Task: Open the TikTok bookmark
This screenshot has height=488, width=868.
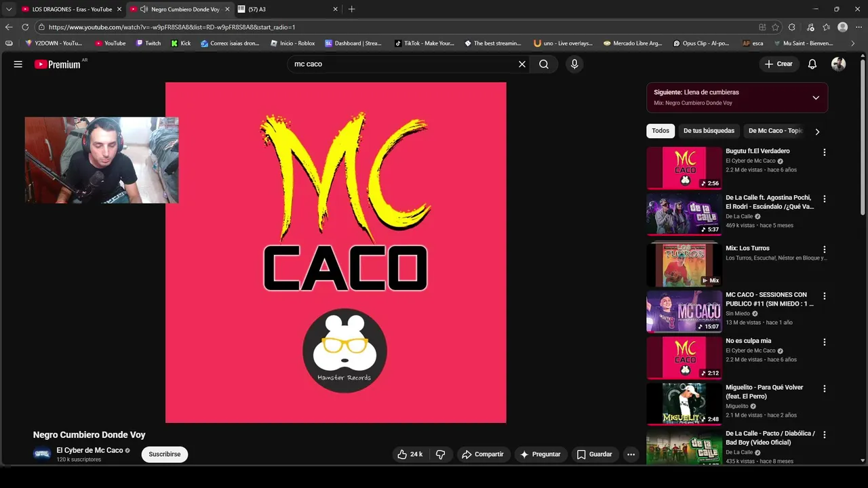Action: [x=425, y=43]
